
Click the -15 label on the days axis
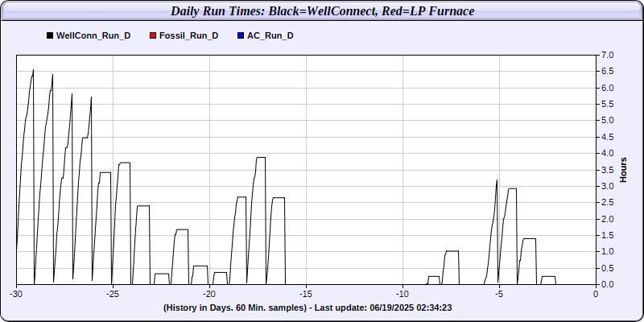coord(306,294)
